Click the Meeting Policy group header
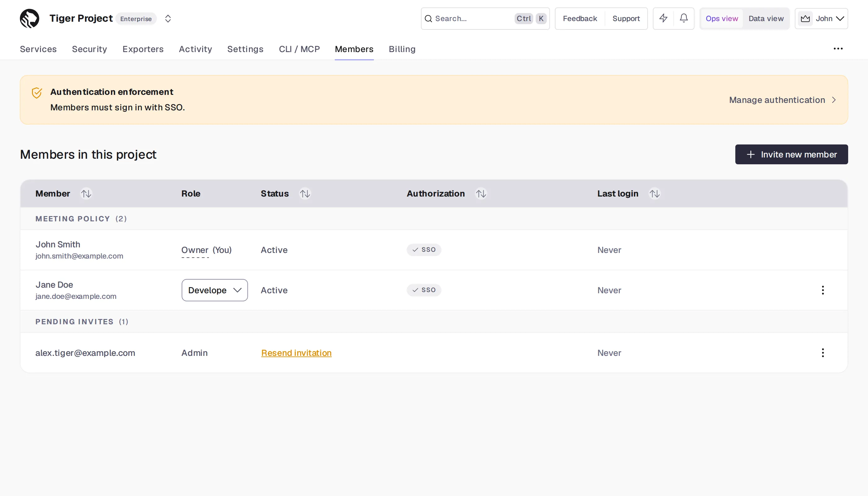The height and width of the screenshot is (496, 868). click(x=434, y=219)
